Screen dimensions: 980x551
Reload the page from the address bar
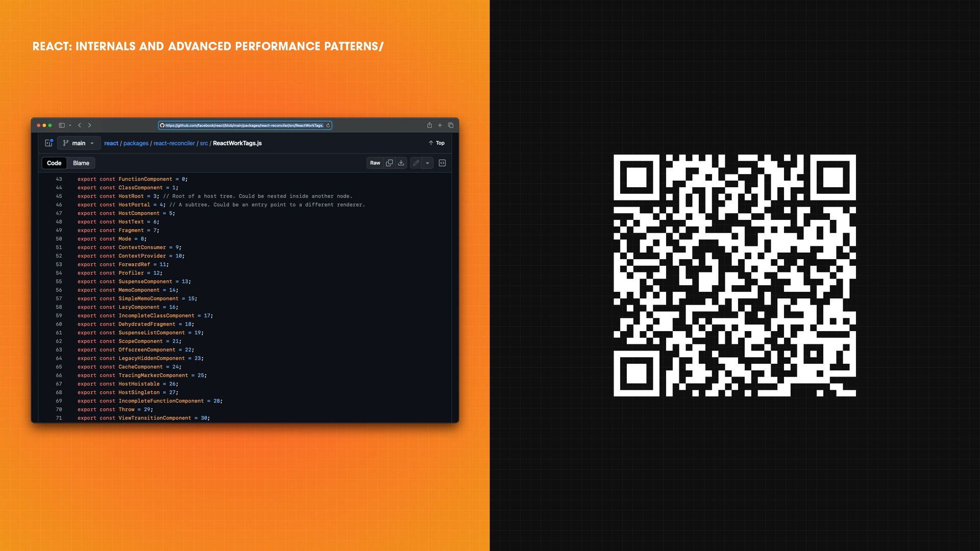click(x=328, y=126)
